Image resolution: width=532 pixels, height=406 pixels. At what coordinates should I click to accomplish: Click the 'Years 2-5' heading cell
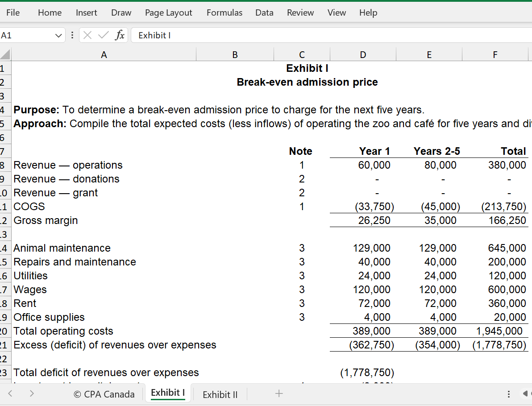pyautogui.click(x=436, y=151)
